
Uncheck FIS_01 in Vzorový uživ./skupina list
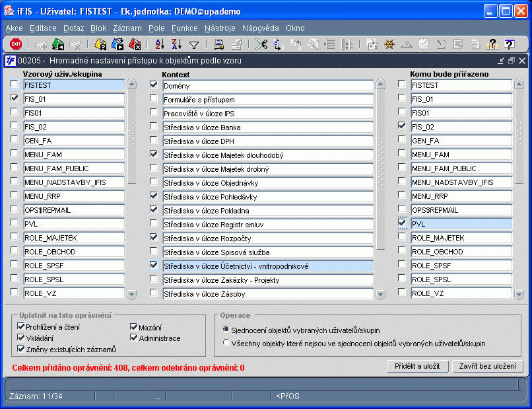tap(15, 98)
